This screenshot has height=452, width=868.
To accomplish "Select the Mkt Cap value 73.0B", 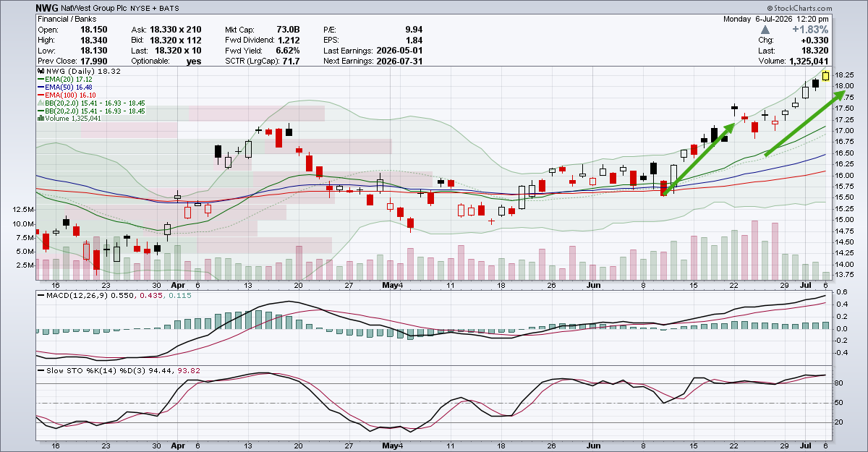I will click(x=288, y=30).
